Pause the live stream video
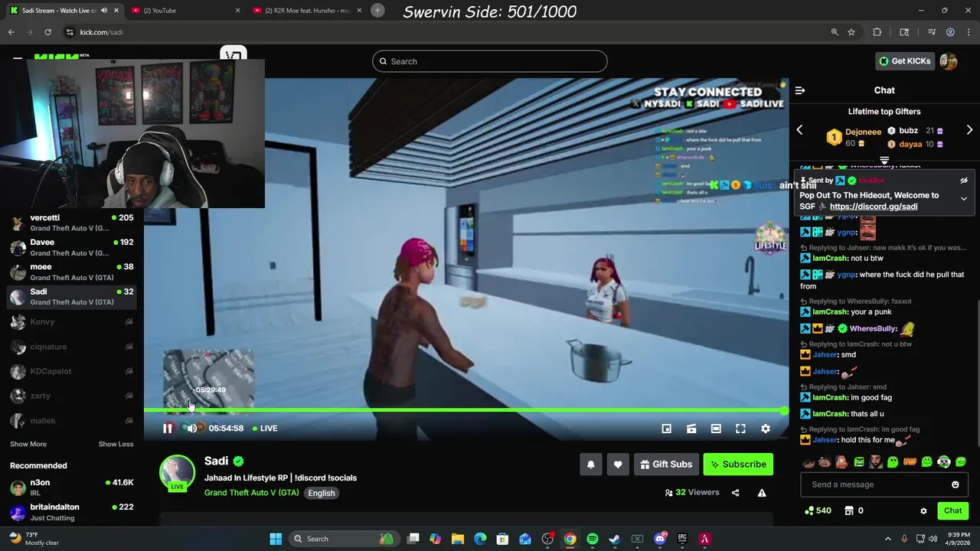Image resolution: width=980 pixels, height=551 pixels. pos(168,429)
